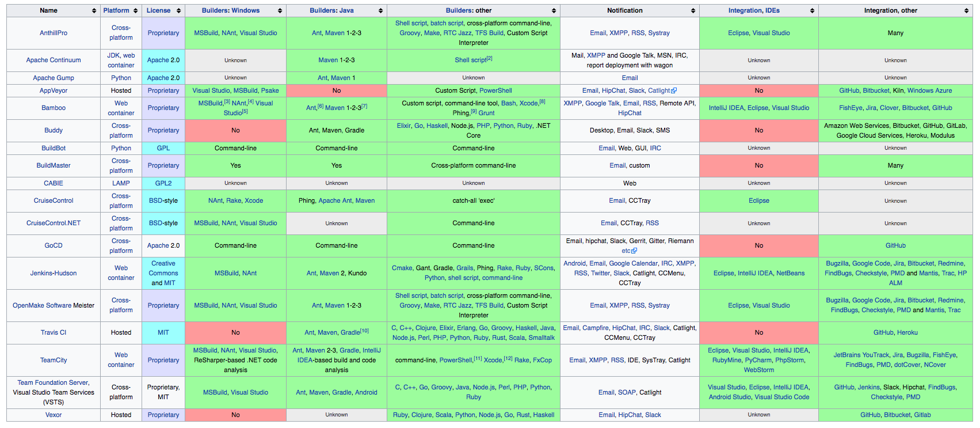Open the Builders: Windows header link

pyautogui.click(x=231, y=10)
